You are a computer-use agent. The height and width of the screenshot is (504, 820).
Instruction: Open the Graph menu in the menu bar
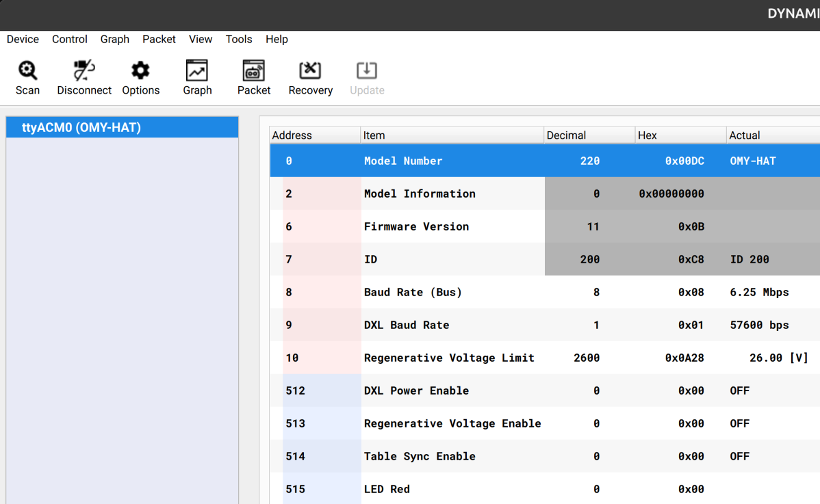[115, 39]
